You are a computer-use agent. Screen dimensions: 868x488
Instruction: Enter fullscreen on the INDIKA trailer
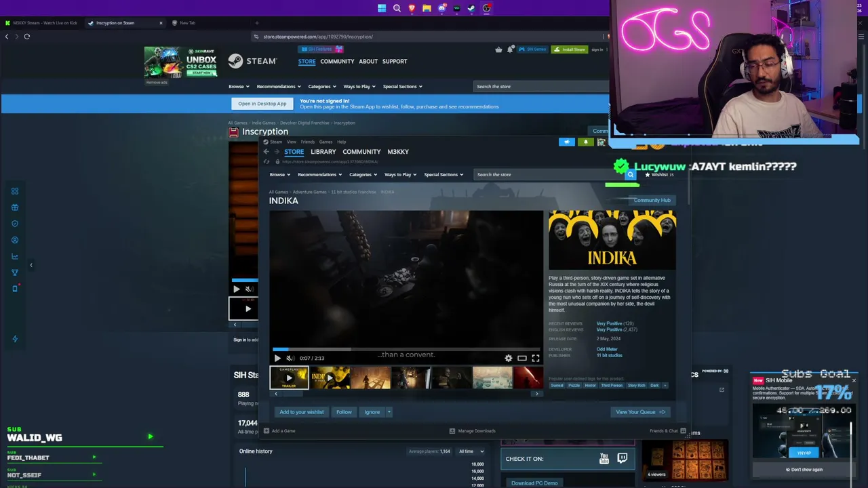pos(536,358)
